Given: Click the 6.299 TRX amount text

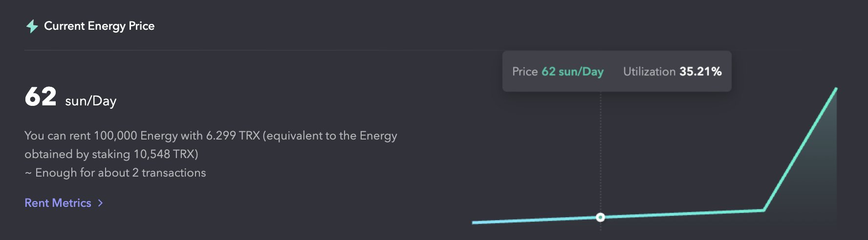Looking at the screenshot, I should pos(233,136).
